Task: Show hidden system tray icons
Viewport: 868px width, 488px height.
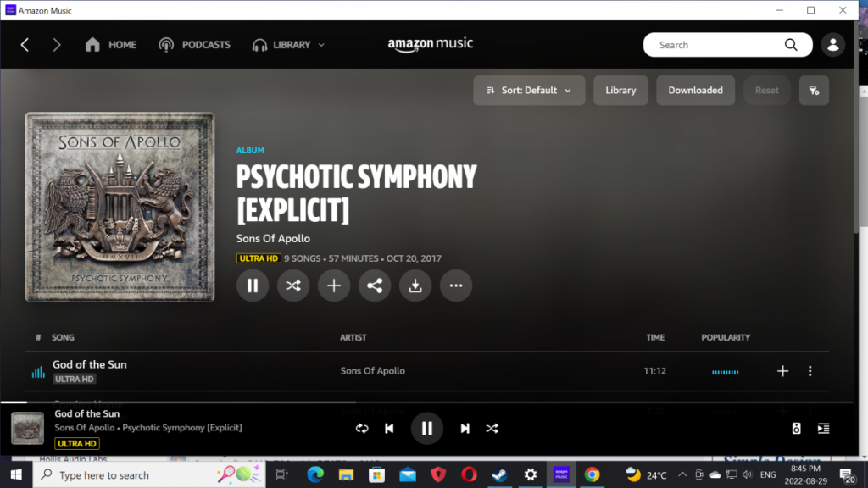Action: (x=682, y=474)
